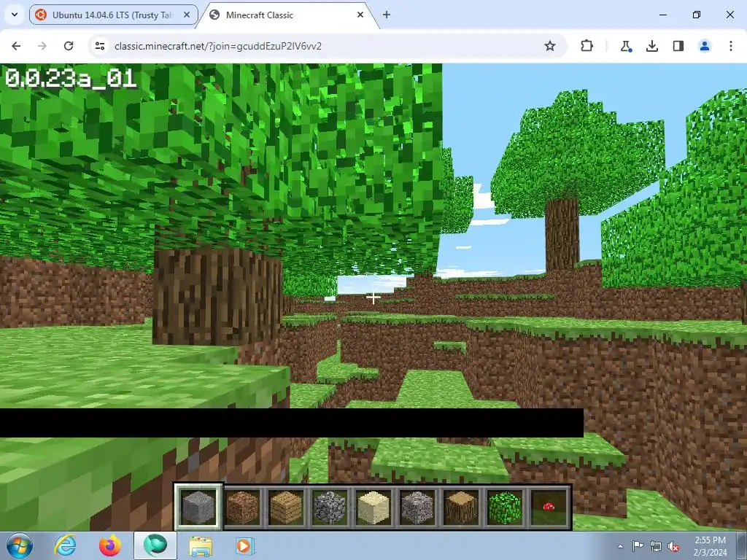Image resolution: width=747 pixels, height=560 pixels.
Task: Open the Chrome three-dot menu
Action: 730,46
